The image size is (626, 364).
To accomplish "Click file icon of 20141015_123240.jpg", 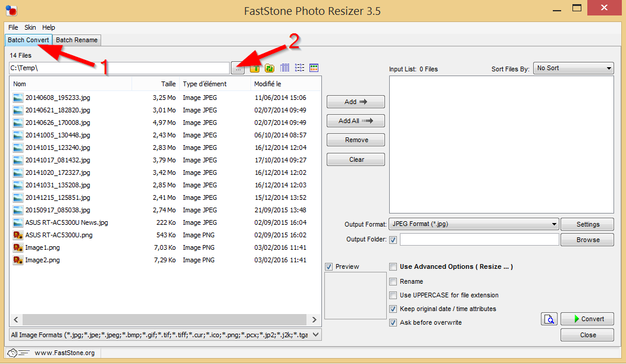I will click(x=18, y=148).
